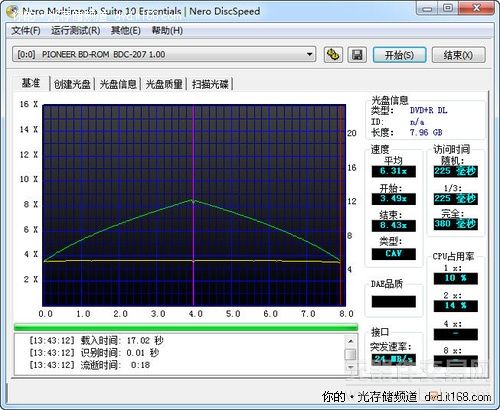Click the DVD+R DL disc type text

pos(428,110)
